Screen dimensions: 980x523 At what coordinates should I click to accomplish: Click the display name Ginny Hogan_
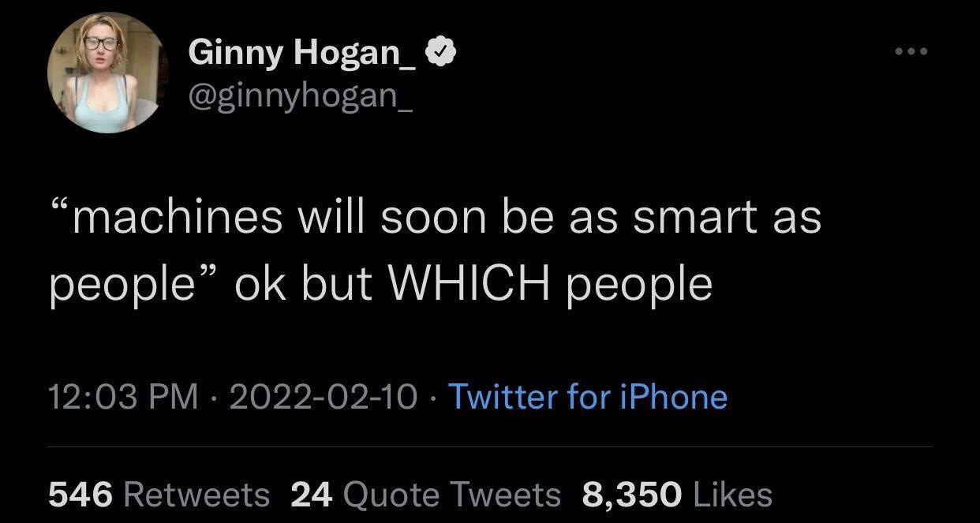[x=302, y=52]
